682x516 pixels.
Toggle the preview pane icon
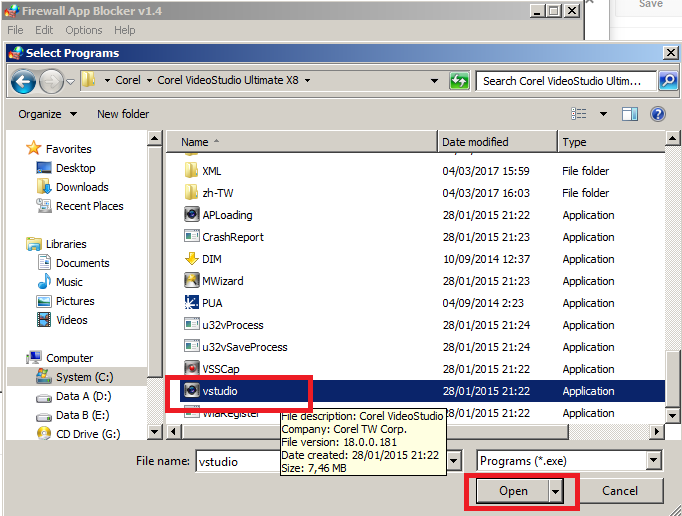(x=629, y=114)
